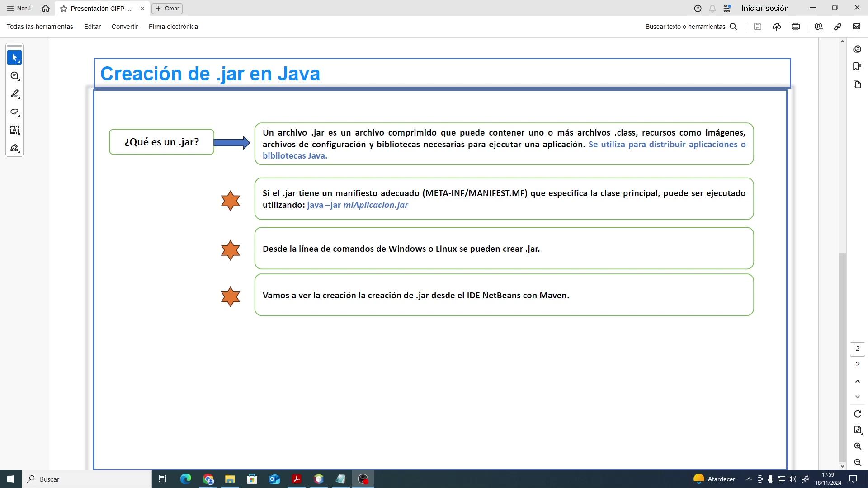
Task: Go to previous page with up chevron
Action: [858, 382]
